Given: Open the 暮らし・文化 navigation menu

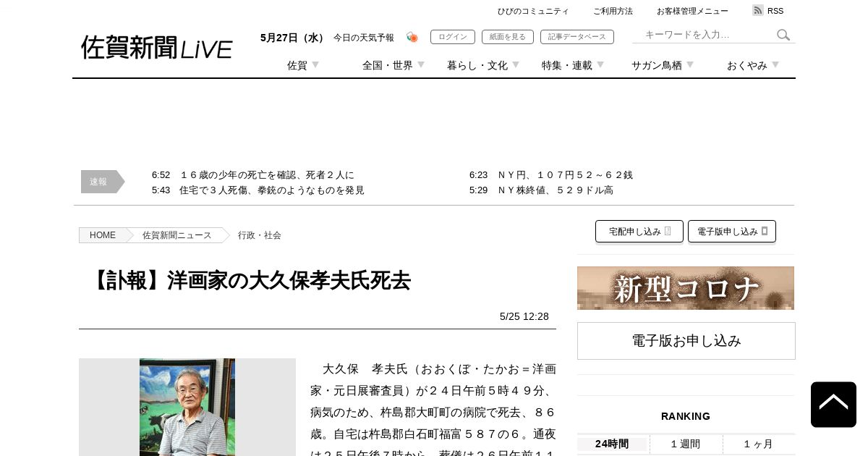Looking at the screenshot, I should (477, 65).
